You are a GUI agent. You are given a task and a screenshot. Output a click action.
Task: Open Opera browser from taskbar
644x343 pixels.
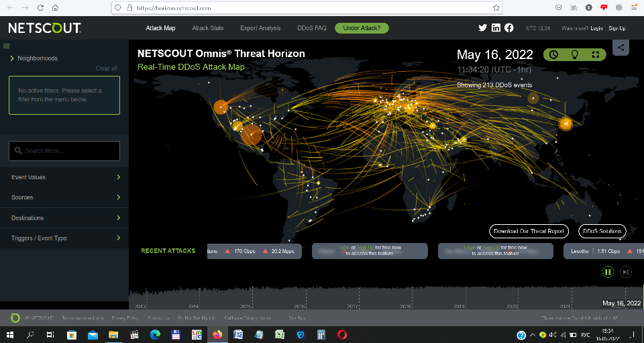(x=342, y=335)
